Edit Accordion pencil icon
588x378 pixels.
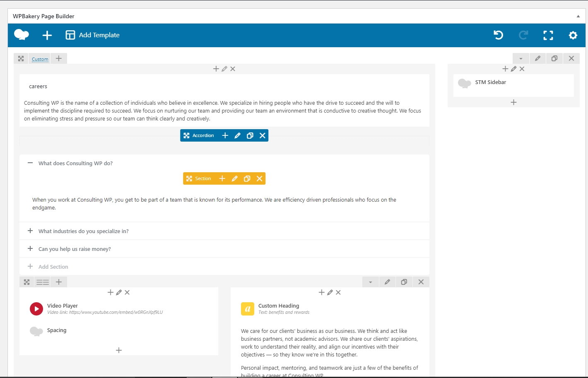pos(238,135)
